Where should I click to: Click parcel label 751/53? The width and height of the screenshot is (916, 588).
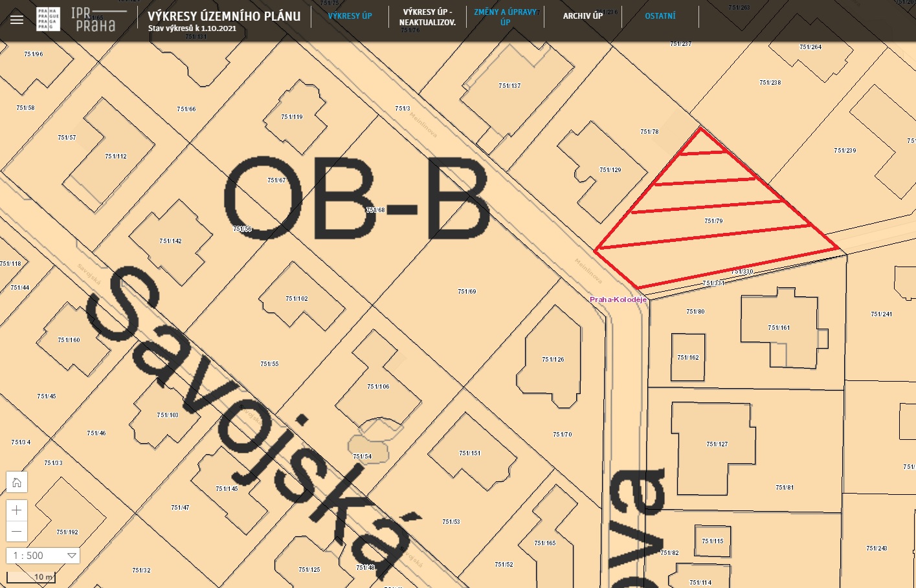tap(451, 522)
